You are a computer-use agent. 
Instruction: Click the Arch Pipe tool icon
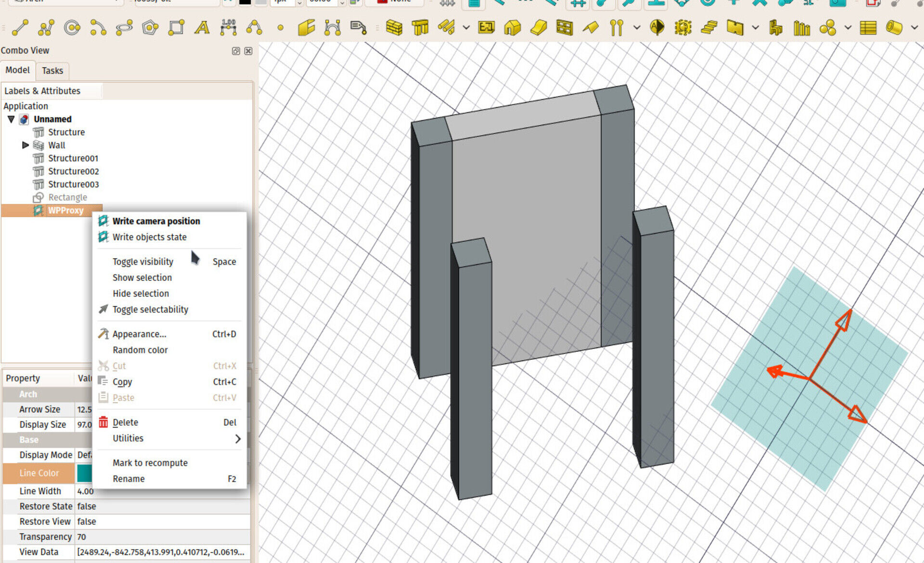point(894,28)
